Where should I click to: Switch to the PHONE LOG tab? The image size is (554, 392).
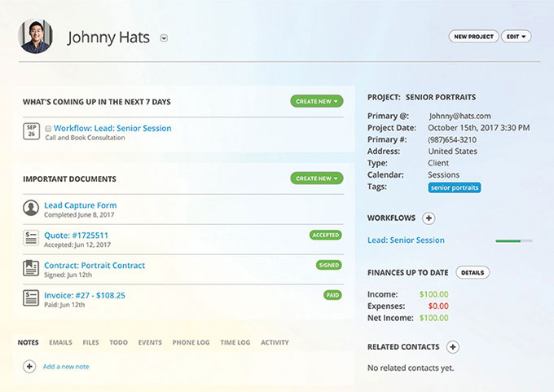coord(191,342)
